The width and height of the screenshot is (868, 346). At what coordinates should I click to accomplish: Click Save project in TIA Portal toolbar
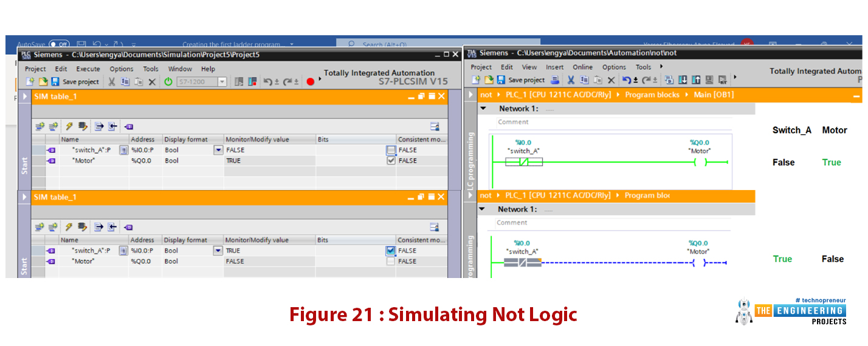[x=520, y=80]
